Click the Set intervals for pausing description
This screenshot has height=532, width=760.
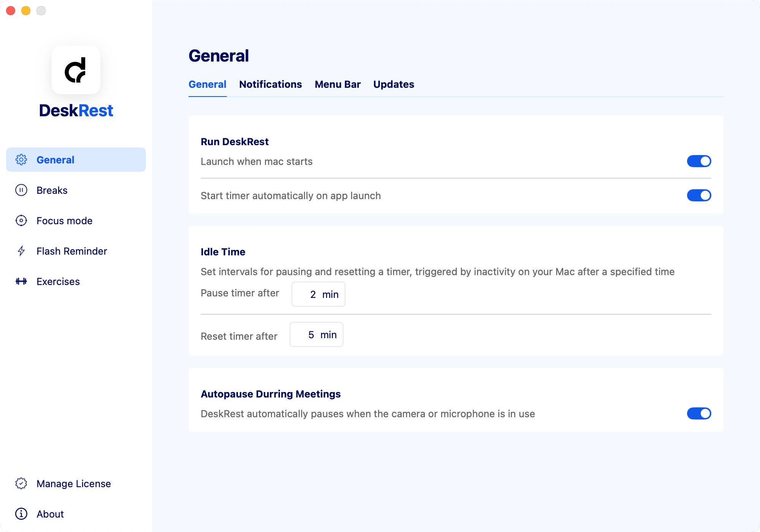(x=437, y=272)
